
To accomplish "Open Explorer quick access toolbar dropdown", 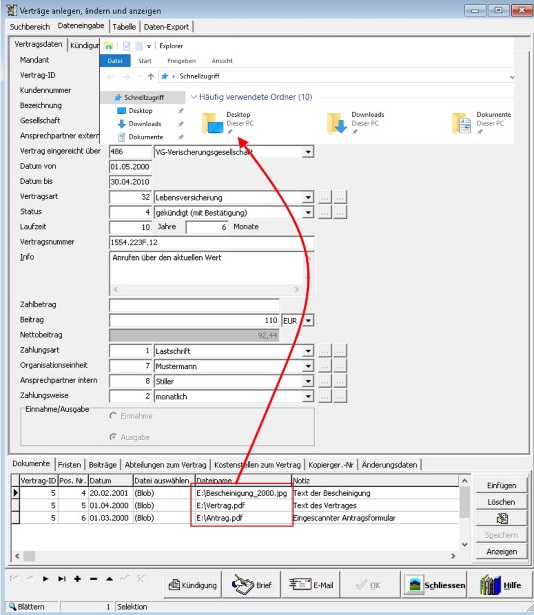I will coord(149,46).
